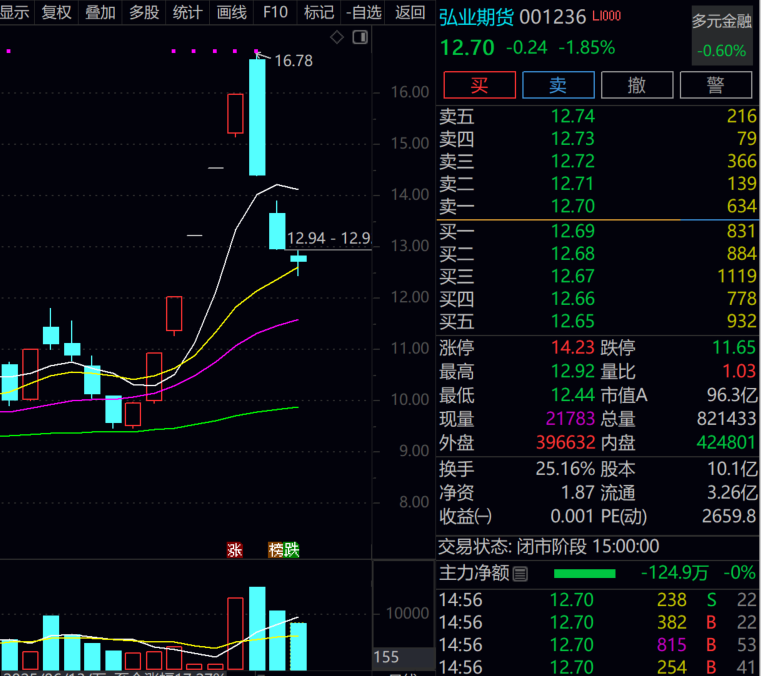Image resolution: width=761 pixels, height=676 pixels.
Task: Click the 交易状态 闭市阶段 status line
Action: pos(548,547)
